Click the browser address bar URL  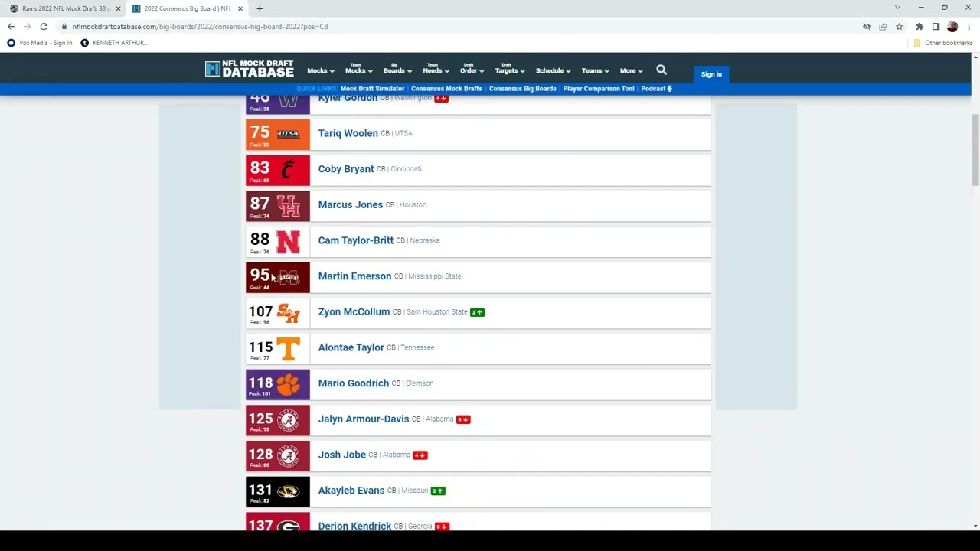click(200, 26)
